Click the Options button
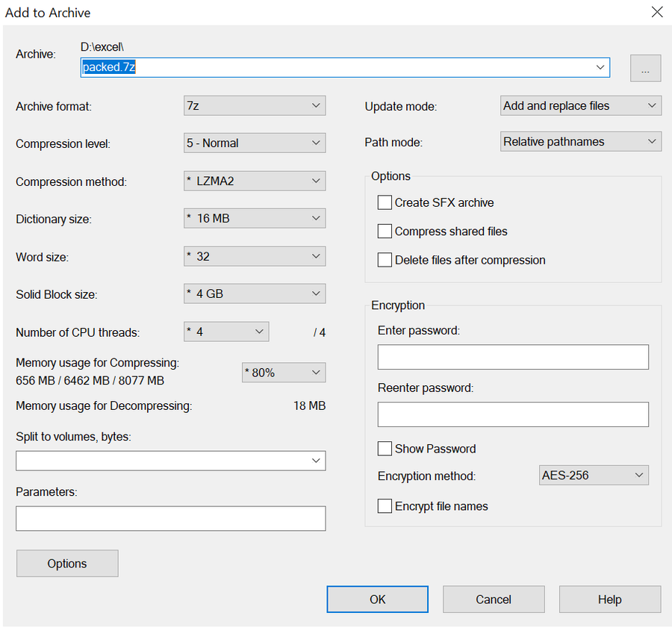Image resolution: width=672 pixels, height=628 pixels. (x=67, y=563)
